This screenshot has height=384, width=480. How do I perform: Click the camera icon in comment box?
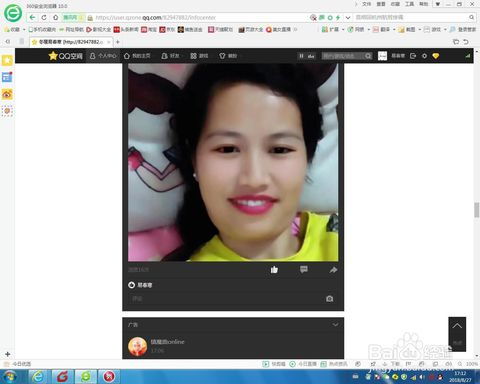330,299
